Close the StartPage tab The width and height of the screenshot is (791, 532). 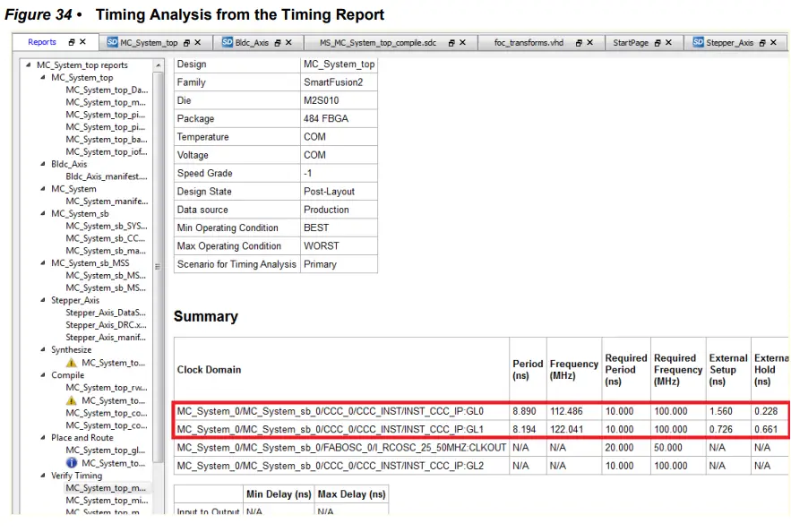coord(668,42)
